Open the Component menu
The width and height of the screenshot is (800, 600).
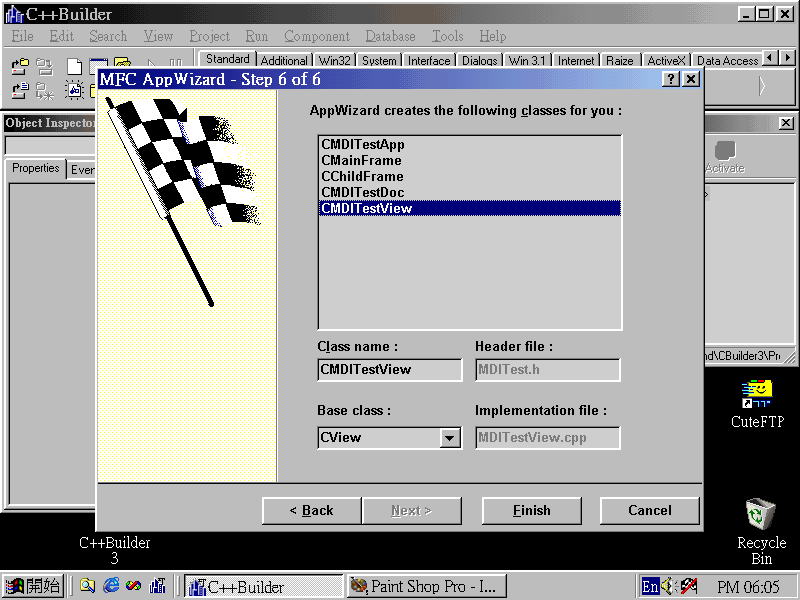coord(317,36)
